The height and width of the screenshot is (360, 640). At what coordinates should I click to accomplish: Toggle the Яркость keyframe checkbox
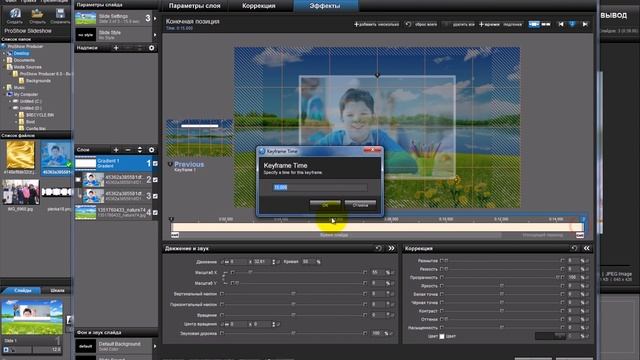441,286
